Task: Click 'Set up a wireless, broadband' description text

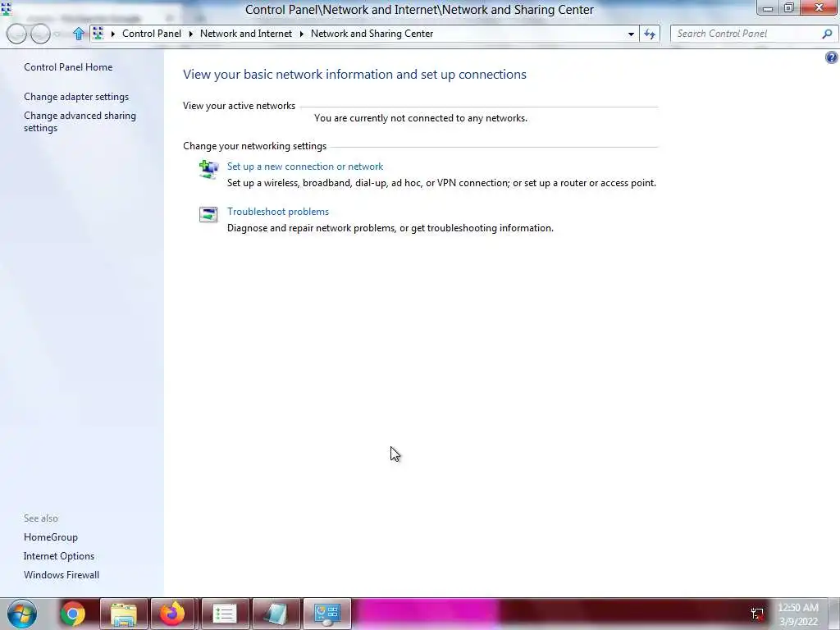Action: click(x=441, y=183)
